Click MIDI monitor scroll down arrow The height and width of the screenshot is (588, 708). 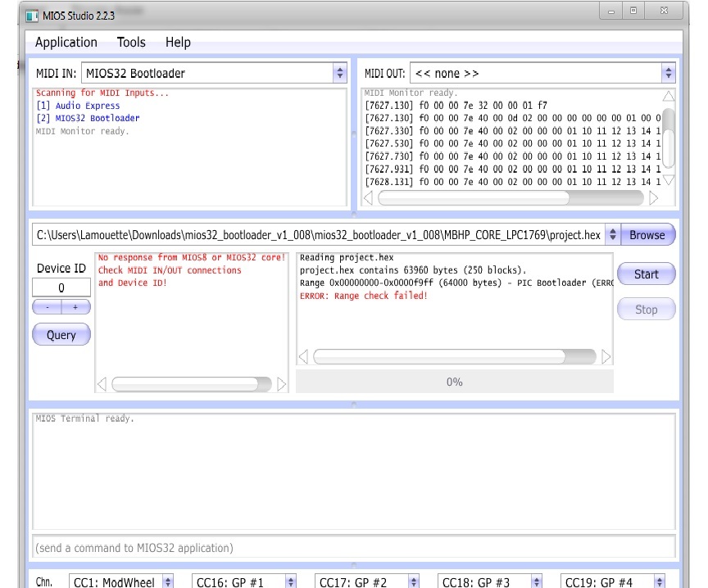pos(668,179)
